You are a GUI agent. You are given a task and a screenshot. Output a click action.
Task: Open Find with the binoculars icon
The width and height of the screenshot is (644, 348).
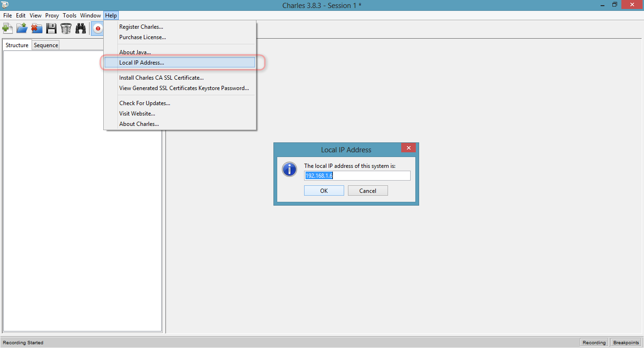80,28
